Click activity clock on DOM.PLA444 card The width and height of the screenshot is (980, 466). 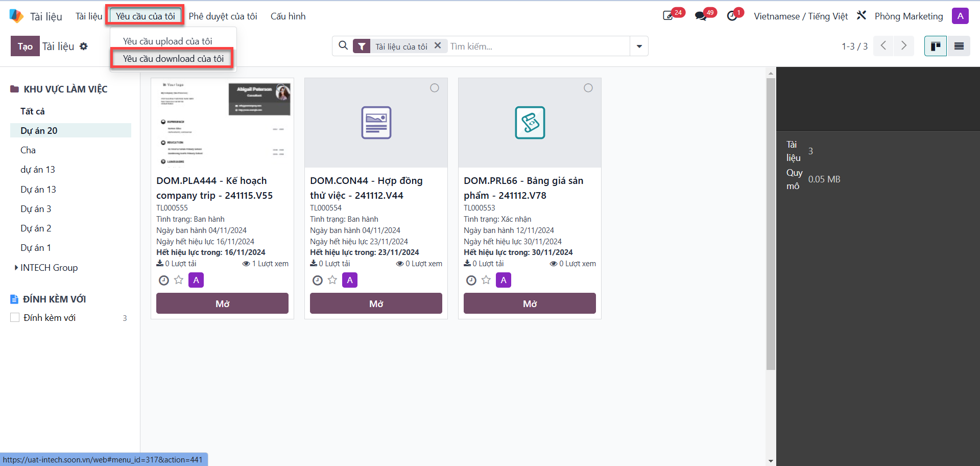tap(164, 280)
